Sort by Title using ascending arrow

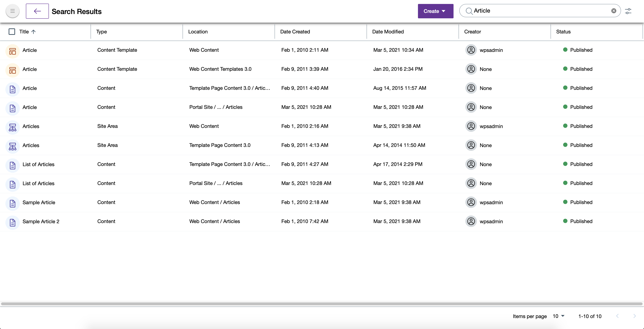33,32
